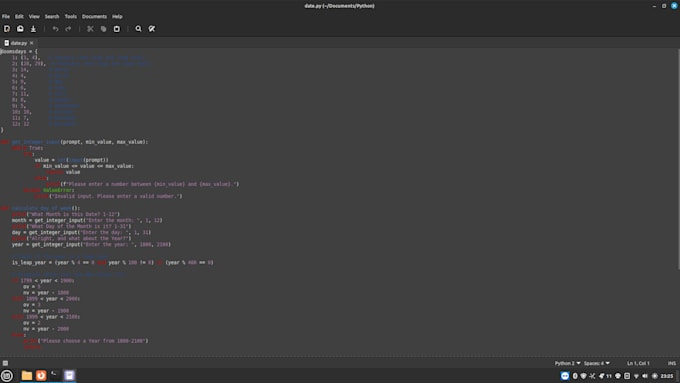This screenshot has width=680, height=383.
Task: Open Find with the magnifier icon
Action: pos(138,29)
